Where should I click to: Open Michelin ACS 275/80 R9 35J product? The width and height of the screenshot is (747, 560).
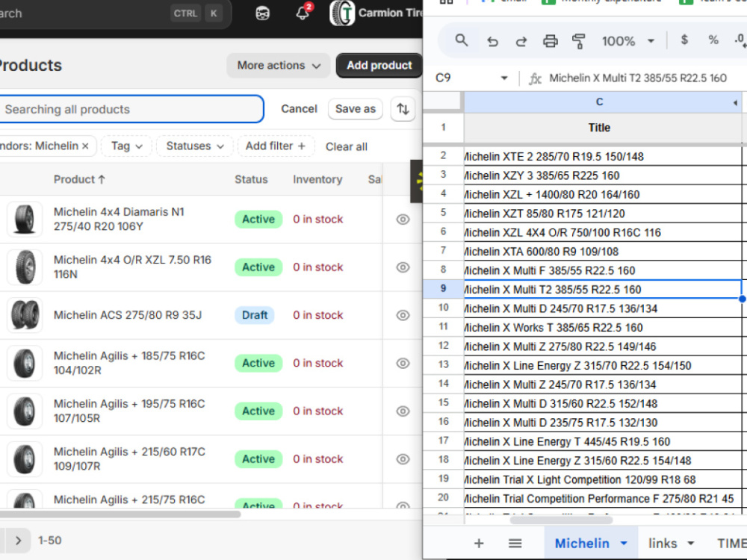[x=128, y=315]
